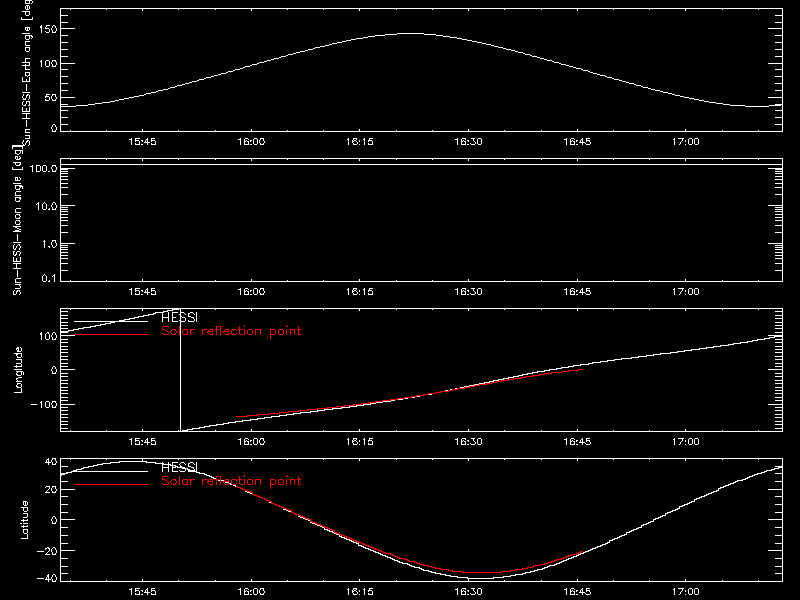Viewport: 800px width, 600px height.
Task: Click the 0.1 tick on Moon angle plot
Action: [x=49, y=278]
